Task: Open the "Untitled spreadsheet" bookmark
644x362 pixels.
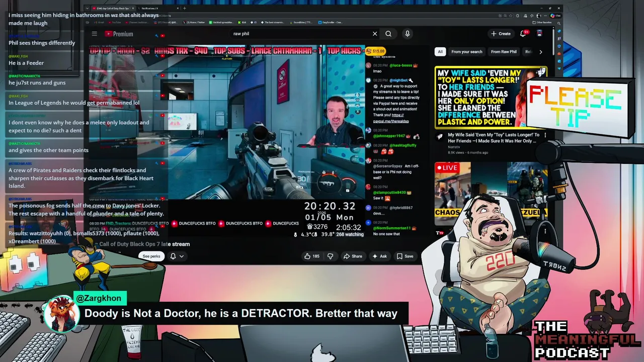Action: pyautogui.click(x=221, y=22)
